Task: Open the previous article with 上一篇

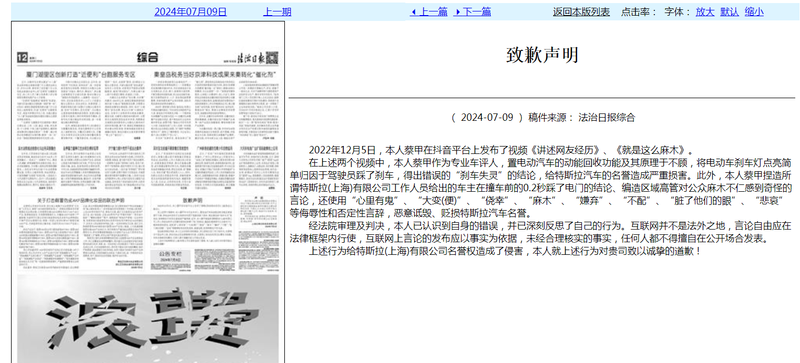Action: 429,12
